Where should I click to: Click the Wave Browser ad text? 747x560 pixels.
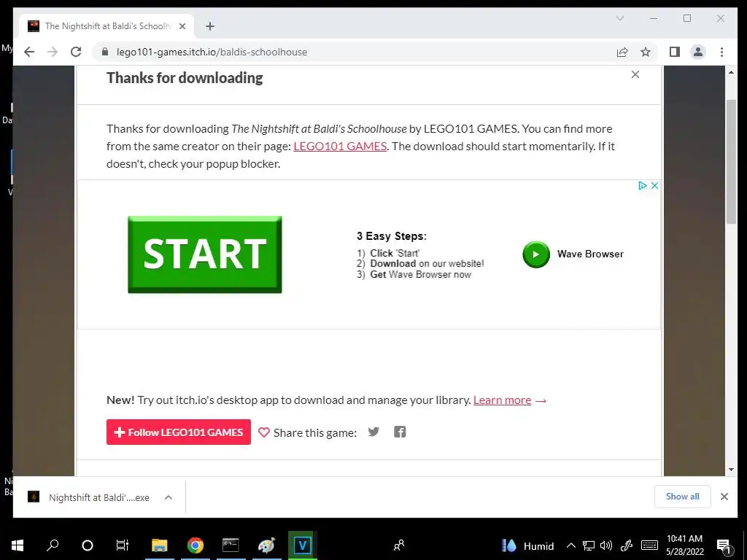pyautogui.click(x=590, y=254)
